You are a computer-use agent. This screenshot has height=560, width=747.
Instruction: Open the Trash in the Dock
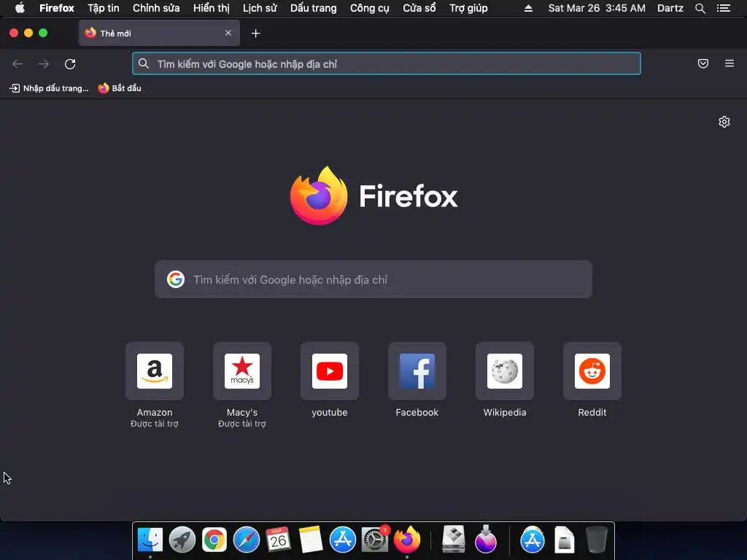596,540
